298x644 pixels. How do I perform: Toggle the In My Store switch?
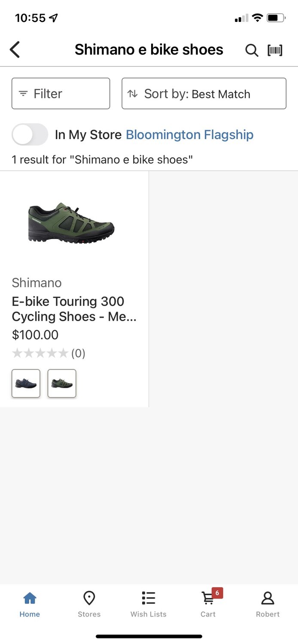coord(30,135)
